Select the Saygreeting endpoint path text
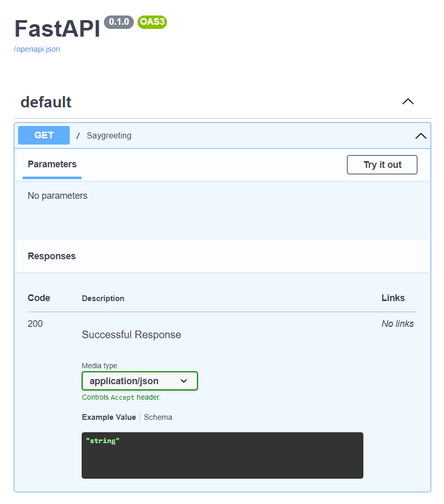The height and width of the screenshot is (504, 444). [x=109, y=135]
